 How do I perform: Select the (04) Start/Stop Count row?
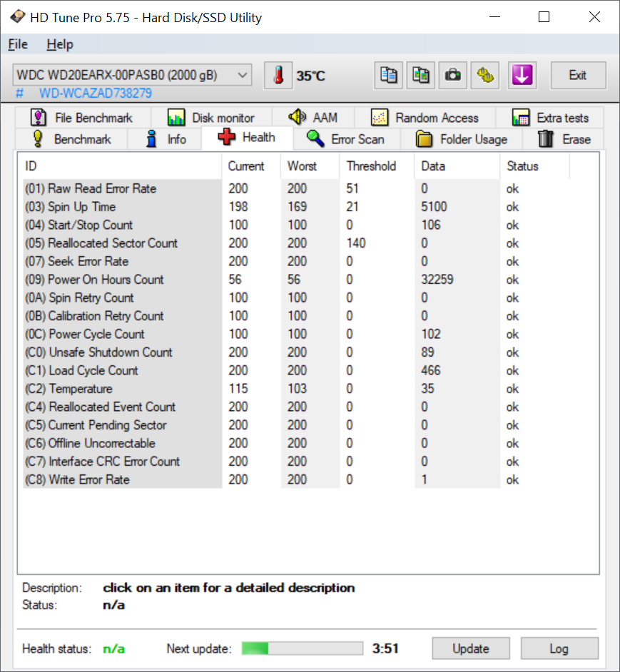(296, 225)
